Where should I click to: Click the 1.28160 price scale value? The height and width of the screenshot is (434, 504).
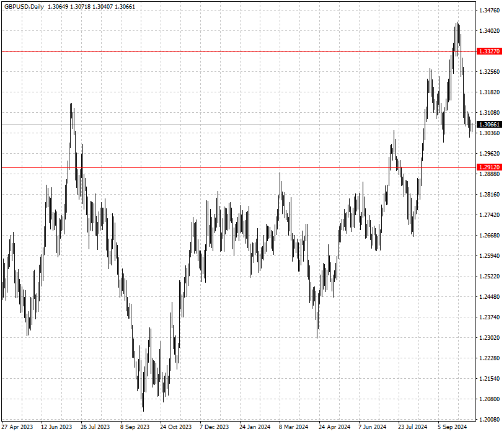[x=489, y=195]
